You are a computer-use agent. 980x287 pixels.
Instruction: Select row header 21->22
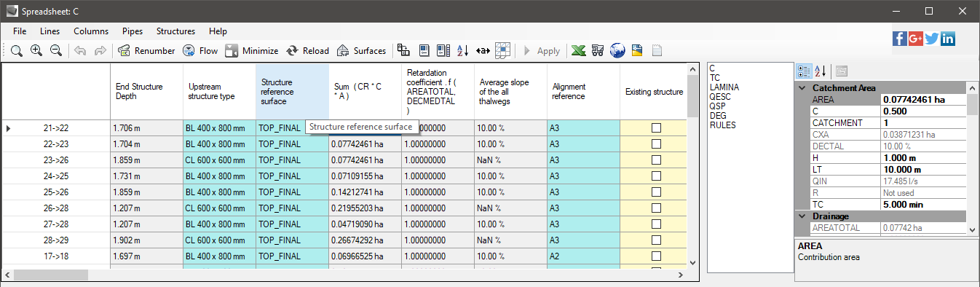[x=55, y=128]
